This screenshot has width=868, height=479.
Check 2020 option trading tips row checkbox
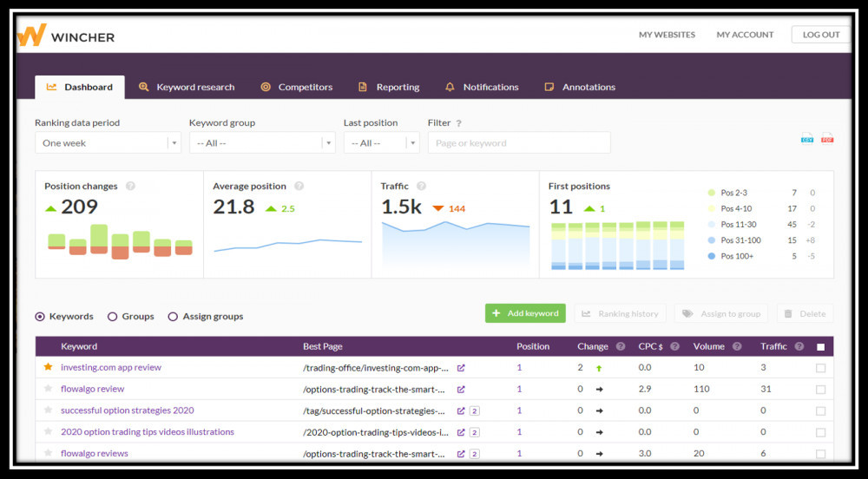(x=821, y=433)
